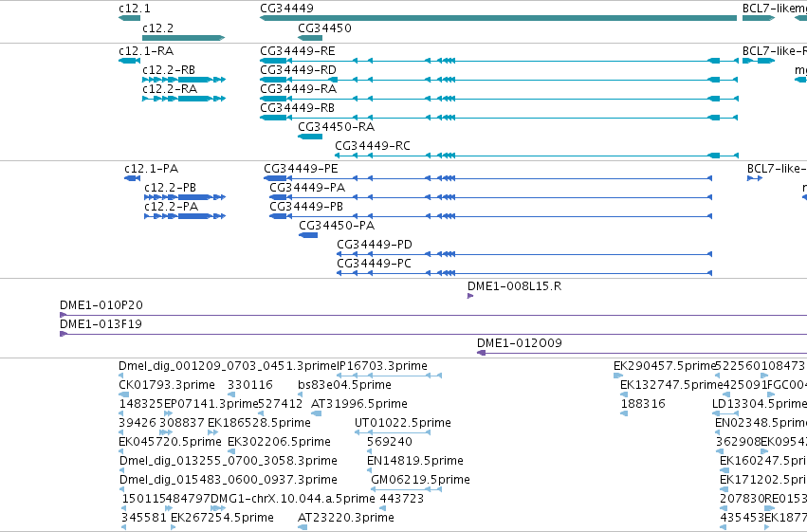Click protein CG34449-PA

(x=491, y=197)
